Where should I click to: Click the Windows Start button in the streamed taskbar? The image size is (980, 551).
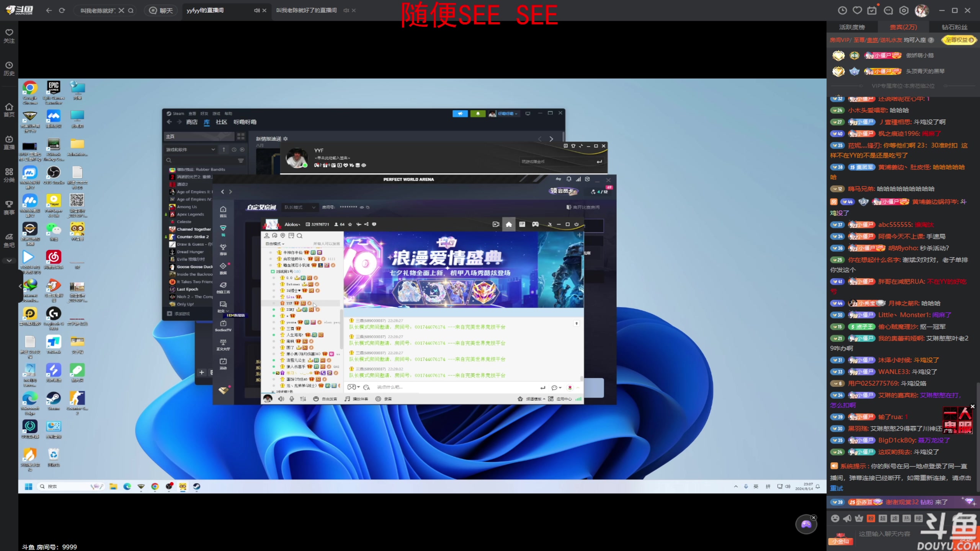pyautogui.click(x=28, y=486)
